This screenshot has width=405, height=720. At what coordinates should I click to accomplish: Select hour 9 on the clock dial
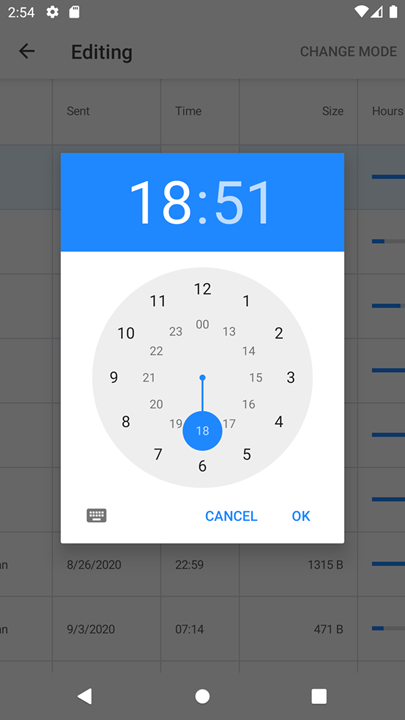[114, 377]
